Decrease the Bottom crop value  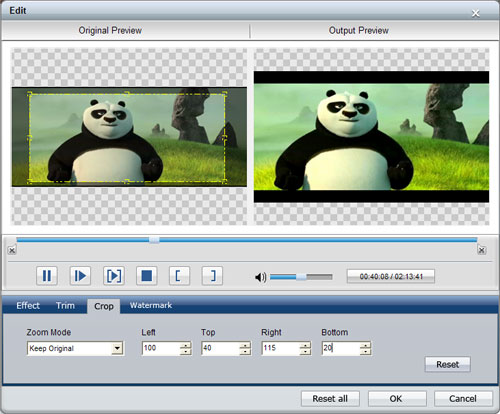[x=366, y=351]
